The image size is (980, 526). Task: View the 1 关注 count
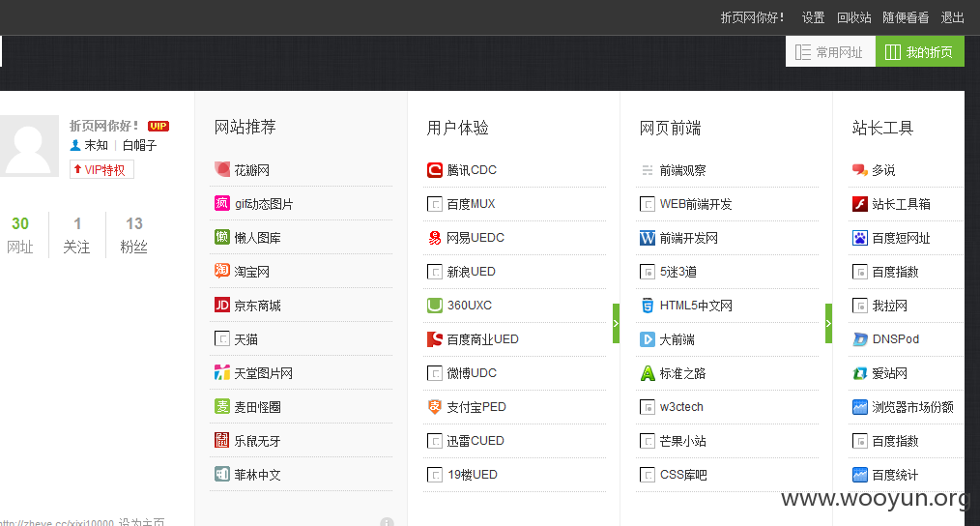click(x=77, y=235)
